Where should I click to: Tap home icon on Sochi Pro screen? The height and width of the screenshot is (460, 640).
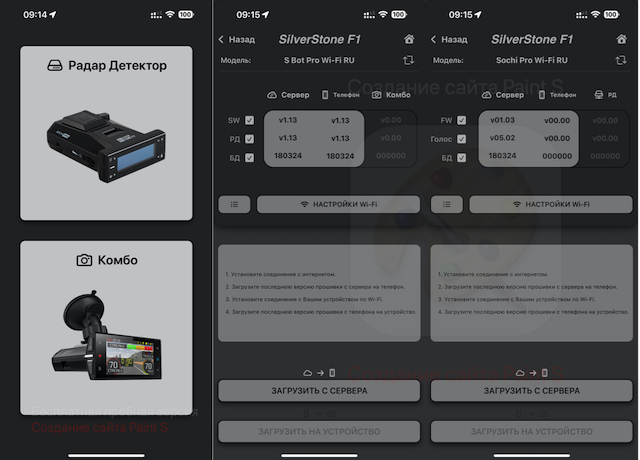[621, 39]
